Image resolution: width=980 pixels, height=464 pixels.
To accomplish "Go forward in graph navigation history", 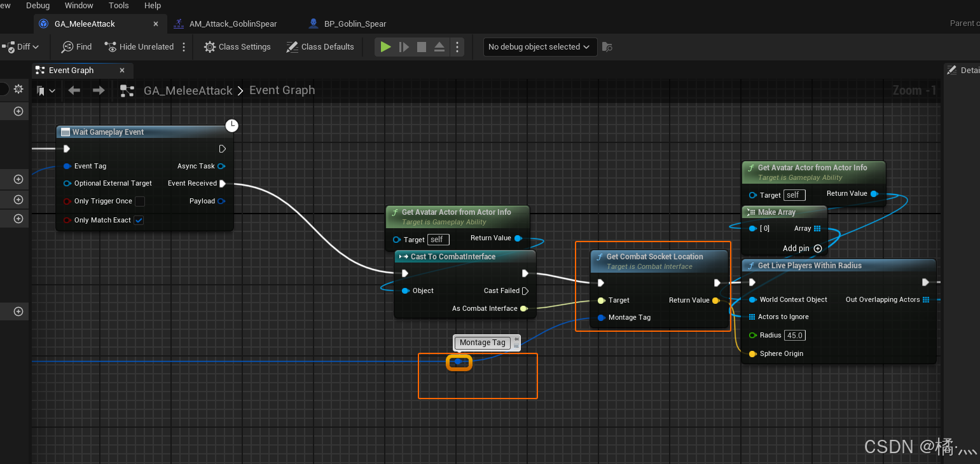I will tap(99, 91).
